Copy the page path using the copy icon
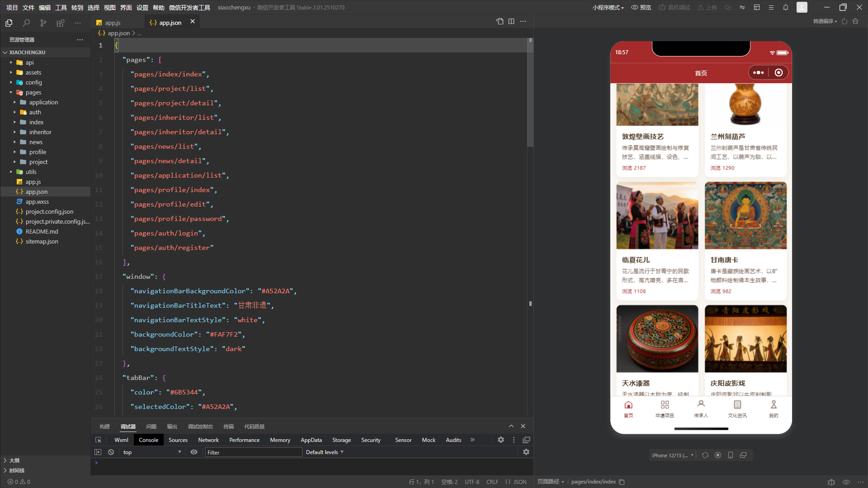Image resolution: width=868 pixels, height=488 pixels. pyautogui.click(x=622, y=482)
